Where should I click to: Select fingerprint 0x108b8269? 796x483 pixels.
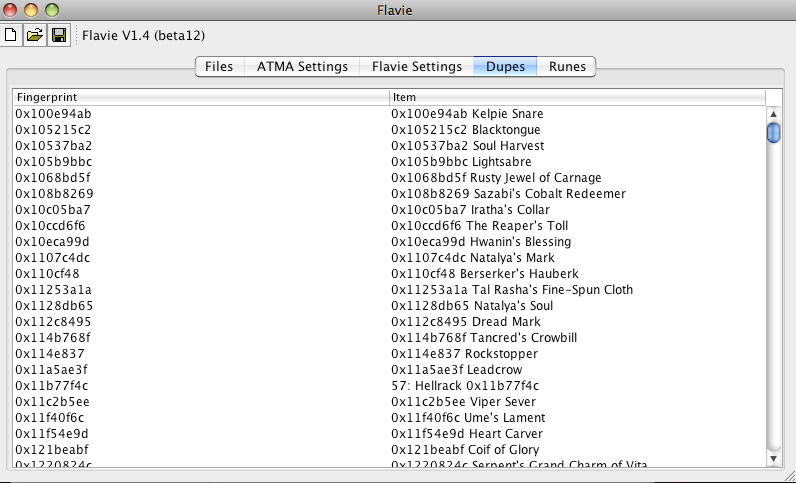[x=54, y=194]
